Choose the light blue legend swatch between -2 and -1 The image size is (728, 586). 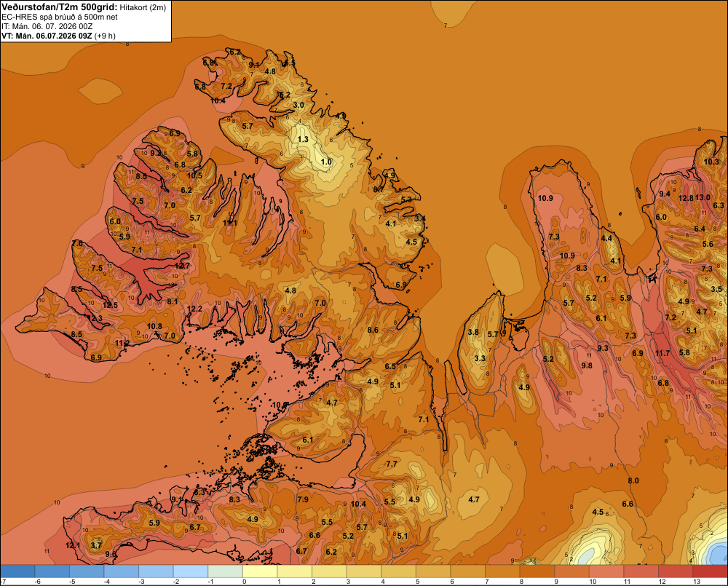[191, 571]
